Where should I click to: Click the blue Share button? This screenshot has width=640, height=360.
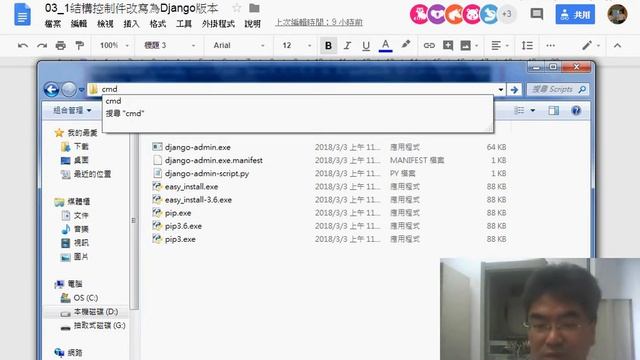pyautogui.click(x=575, y=15)
